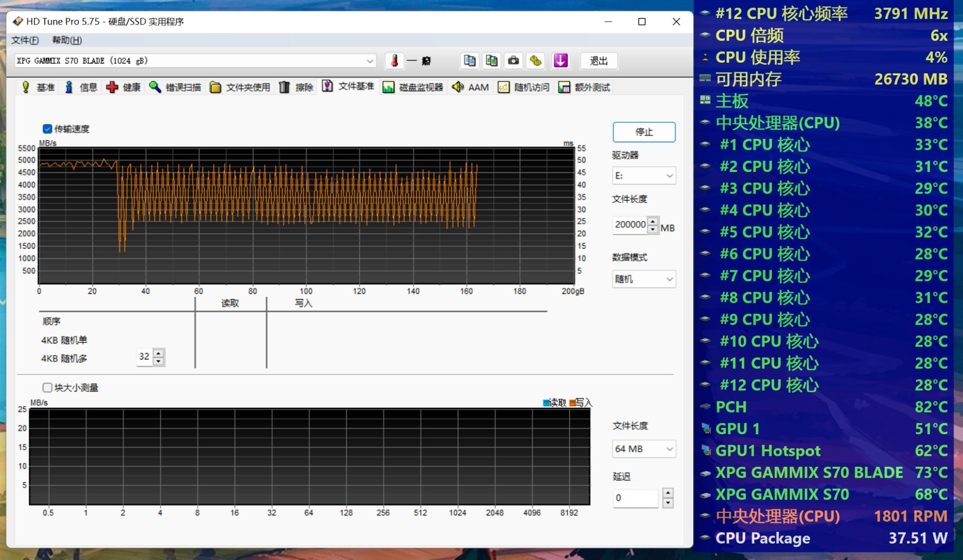The width and height of the screenshot is (963, 560).
Task: Open the 随机访问 random access test icon
Action: pyautogui.click(x=504, y=86)
